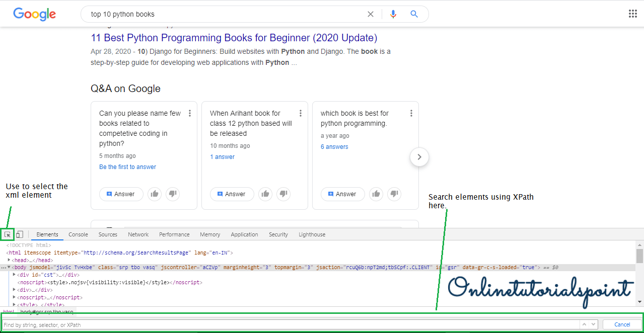Open the 11 Best Python Programming Books link
The width and height of the screenshot is (644, 333).
coord(234,38)
